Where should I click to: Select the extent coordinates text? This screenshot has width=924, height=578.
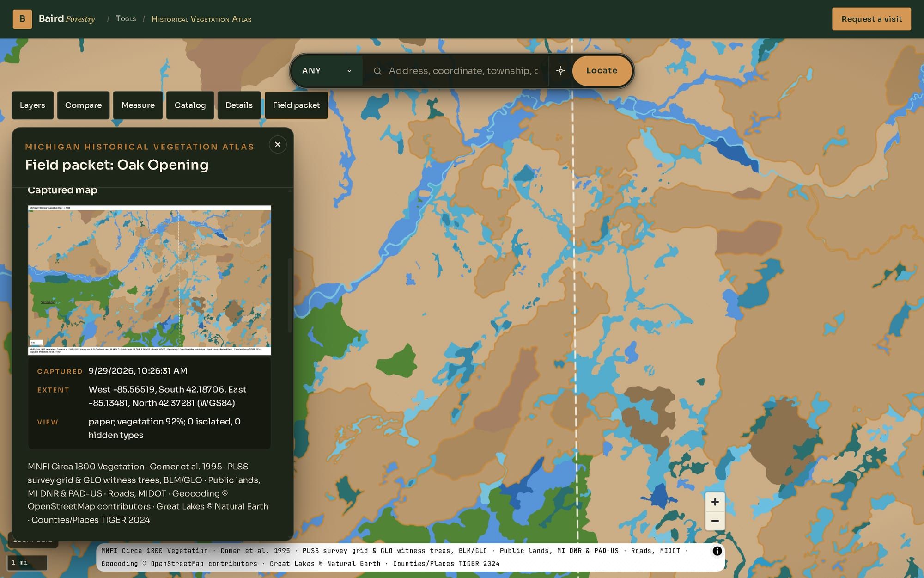click(x=167, y=396)
